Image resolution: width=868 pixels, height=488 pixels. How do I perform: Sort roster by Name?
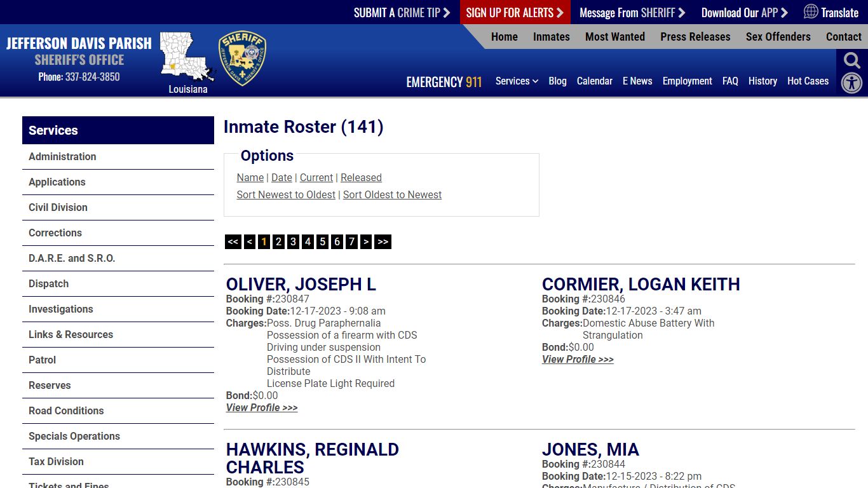tap(250, 177)
